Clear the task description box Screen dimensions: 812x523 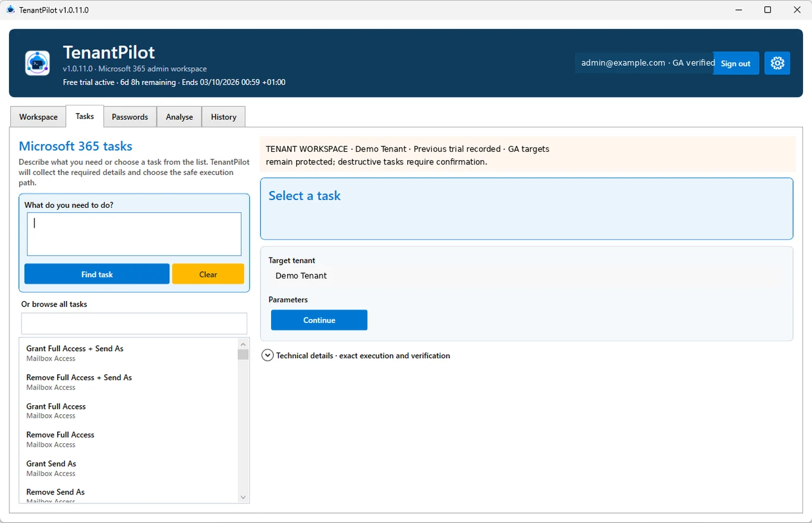tap(208, 274)
